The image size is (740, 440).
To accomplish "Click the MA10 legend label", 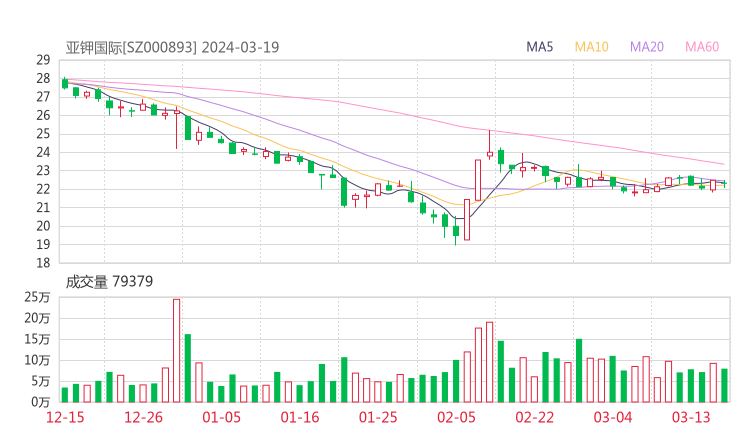I will pyautogui.click(x=591, y=47).
